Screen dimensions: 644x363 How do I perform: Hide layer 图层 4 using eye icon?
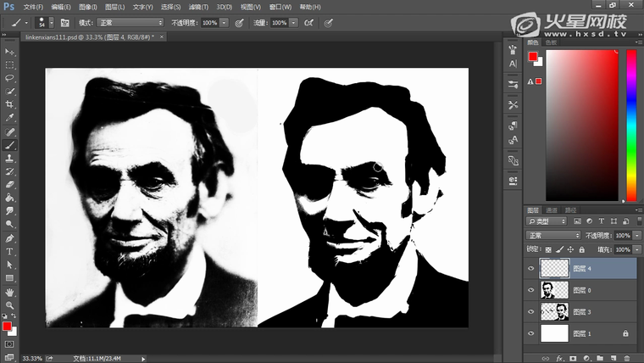pos(531,269)
